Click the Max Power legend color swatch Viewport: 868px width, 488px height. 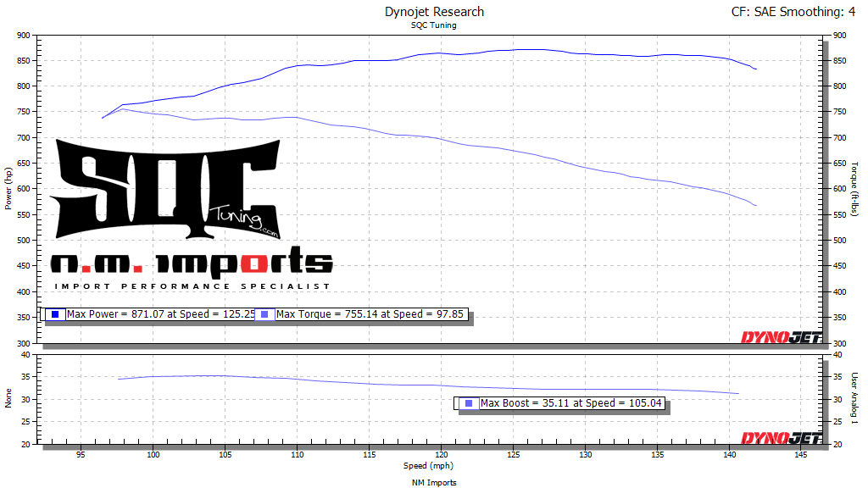[x=55, y=314]
